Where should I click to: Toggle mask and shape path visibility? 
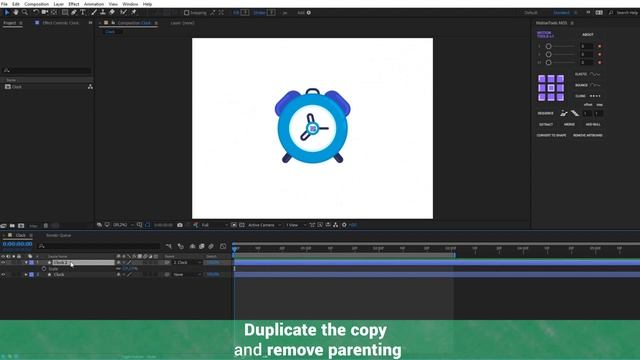click(x=148, y=225)
